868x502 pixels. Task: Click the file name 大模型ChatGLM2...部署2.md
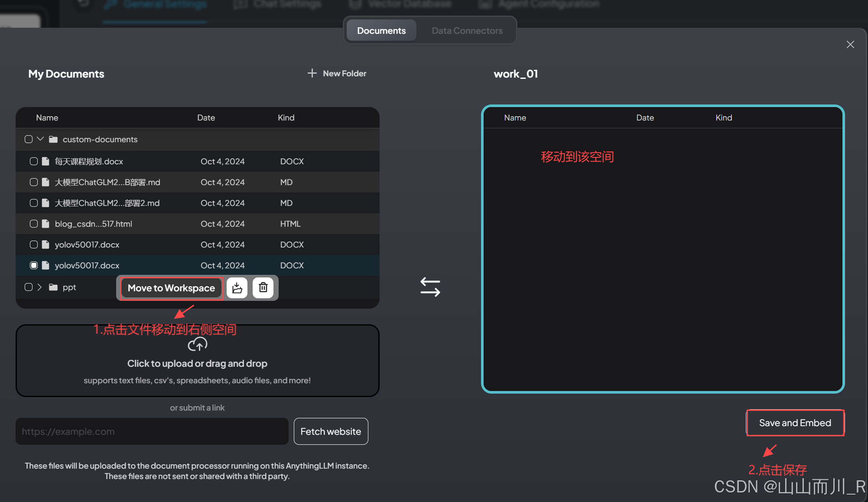(x=107, y=203)
